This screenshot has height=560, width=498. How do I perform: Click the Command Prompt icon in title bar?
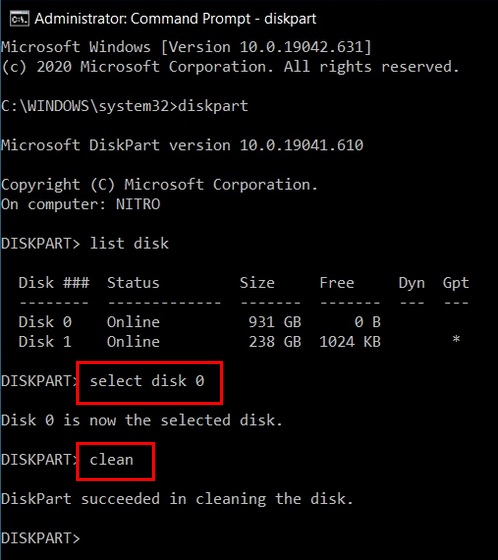pos(19,19)
